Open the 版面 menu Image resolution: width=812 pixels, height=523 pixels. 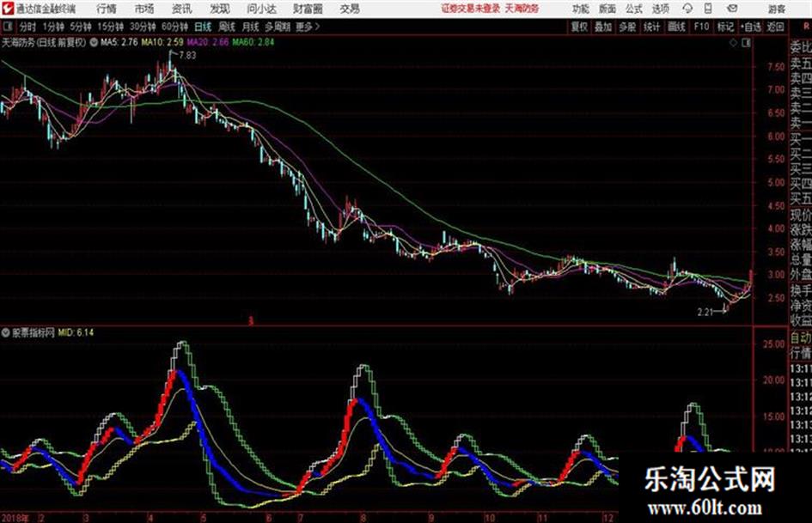(x=607, y=9)
